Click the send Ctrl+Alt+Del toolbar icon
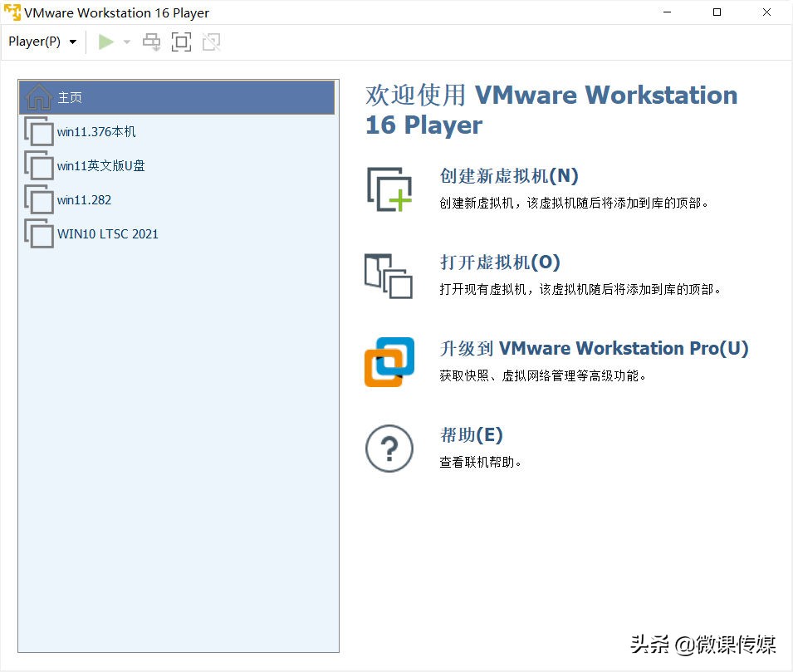This screenshot has width=793, height=672. pyautogui.click(x=151, y=42)
